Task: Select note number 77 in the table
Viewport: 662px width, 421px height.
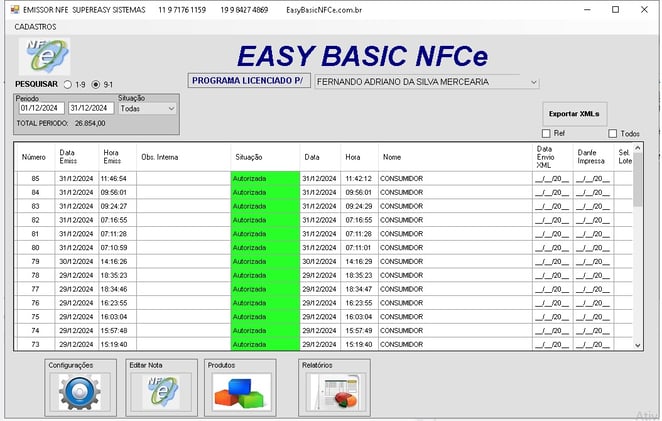Action: pos(35,289)
